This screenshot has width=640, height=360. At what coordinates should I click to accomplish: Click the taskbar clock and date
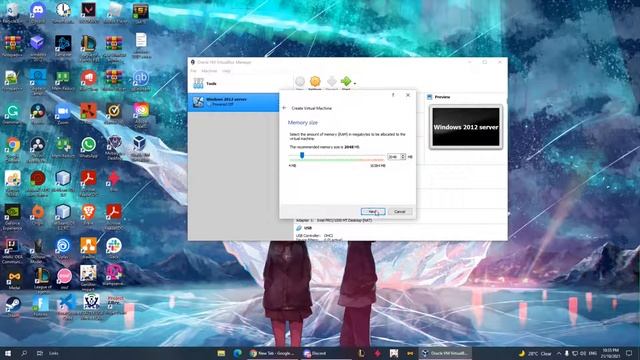[x=611, y=353]
